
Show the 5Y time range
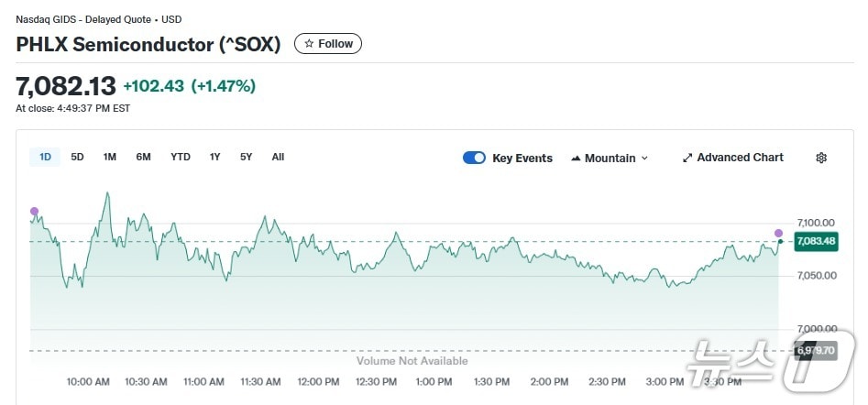pos(247,157)
